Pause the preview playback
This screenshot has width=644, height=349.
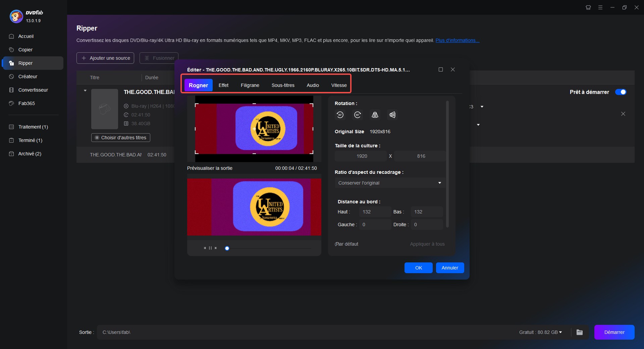point(210,248)
